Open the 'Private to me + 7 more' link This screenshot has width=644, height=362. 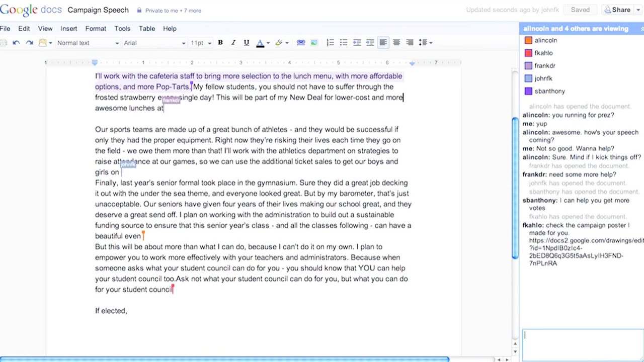coord(173,11)
